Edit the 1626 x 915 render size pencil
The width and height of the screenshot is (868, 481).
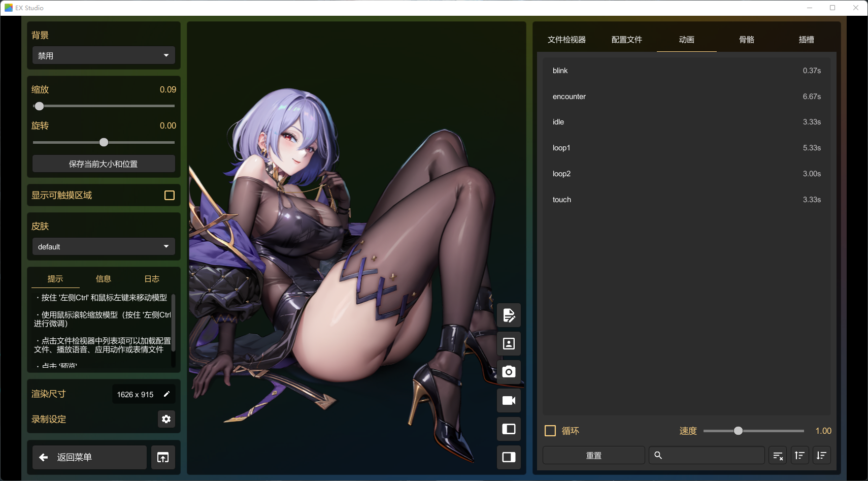point(166,394)
